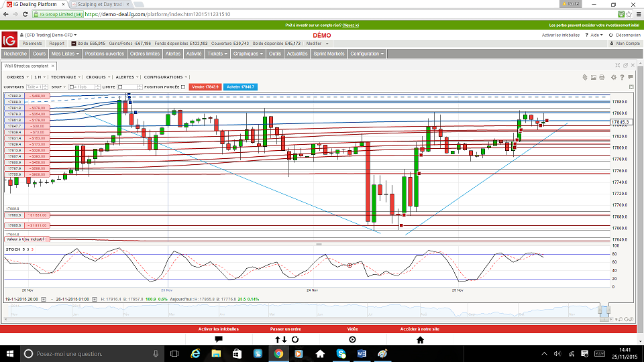Select the Wall Street au comptant tab
644x362 pixels.
tap(26, 66)
